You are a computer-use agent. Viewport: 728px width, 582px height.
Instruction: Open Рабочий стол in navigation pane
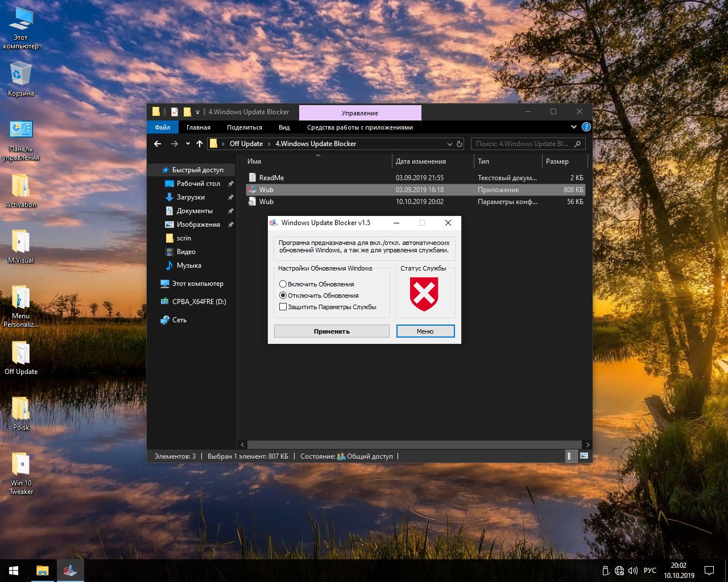pos(192,184)
